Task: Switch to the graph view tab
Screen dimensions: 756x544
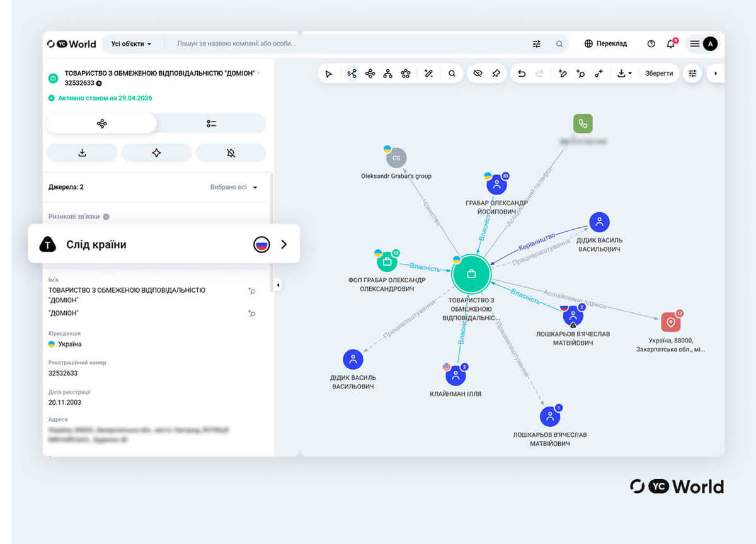Action: 101,123
